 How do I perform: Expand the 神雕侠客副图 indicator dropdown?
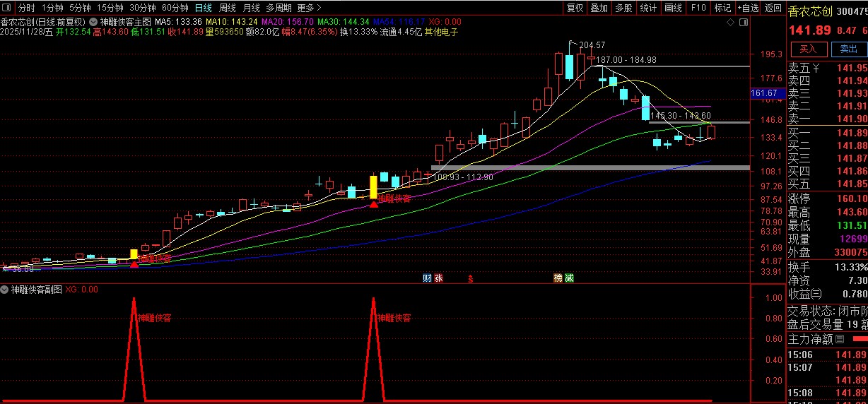(5, 290)
